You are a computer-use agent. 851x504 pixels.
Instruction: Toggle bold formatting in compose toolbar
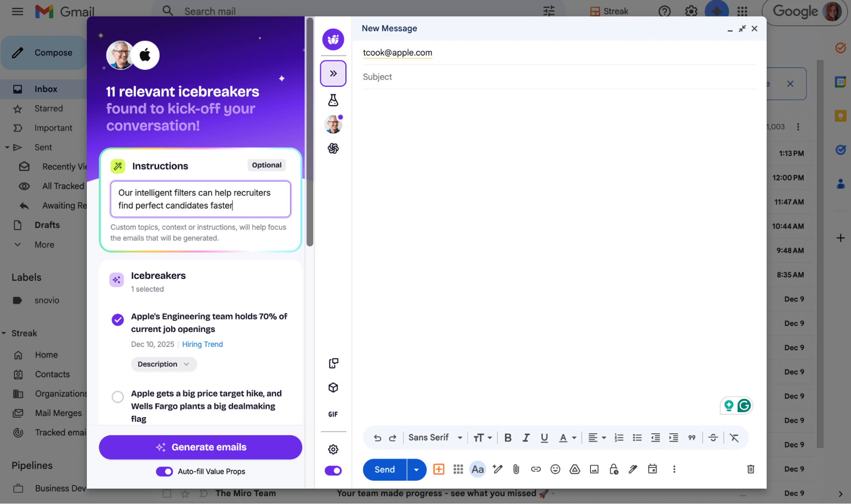pos(507,438)
